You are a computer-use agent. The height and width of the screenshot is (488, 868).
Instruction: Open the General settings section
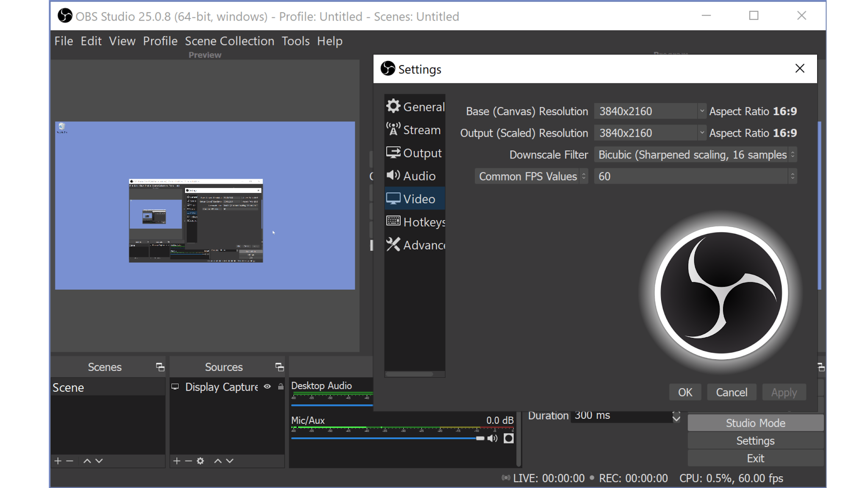pyautogui.click(x=415, y=107)
